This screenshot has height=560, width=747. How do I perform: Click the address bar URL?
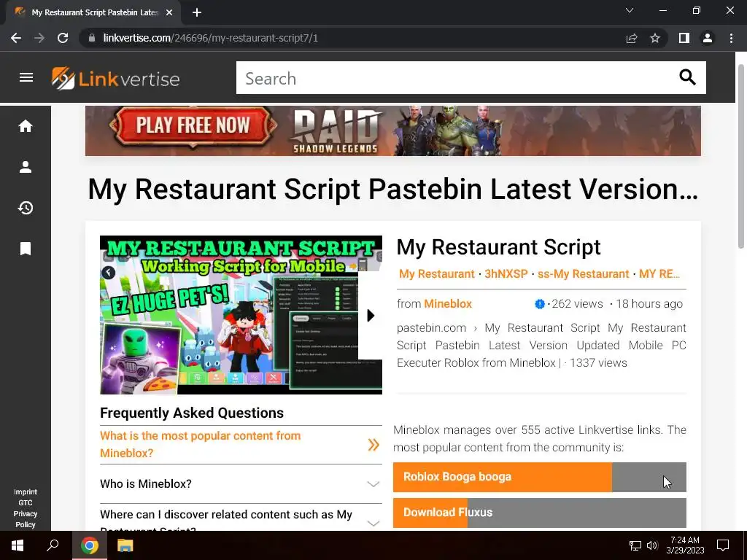tap(210, 38)
